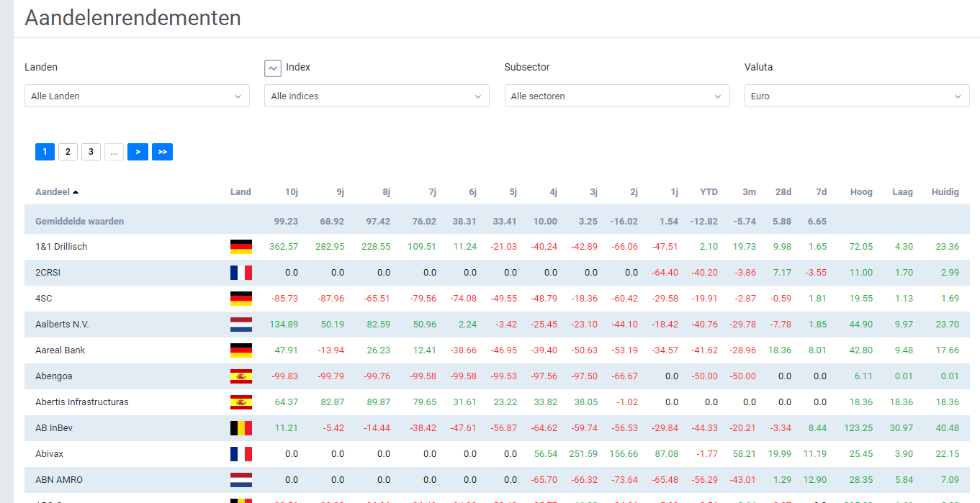The image size is (980, 503).
Task: Sort by the YTD column header
Action: (x=709, y=192)
